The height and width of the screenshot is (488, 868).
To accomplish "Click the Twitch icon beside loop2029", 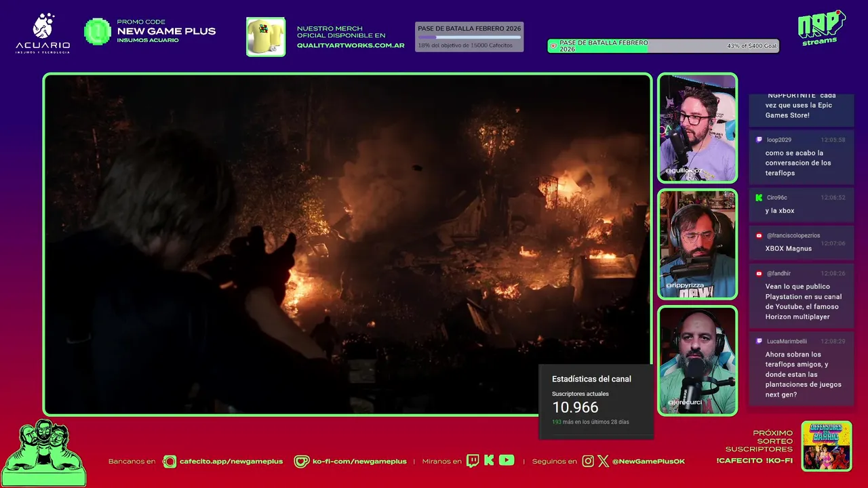I will (759, 140).
